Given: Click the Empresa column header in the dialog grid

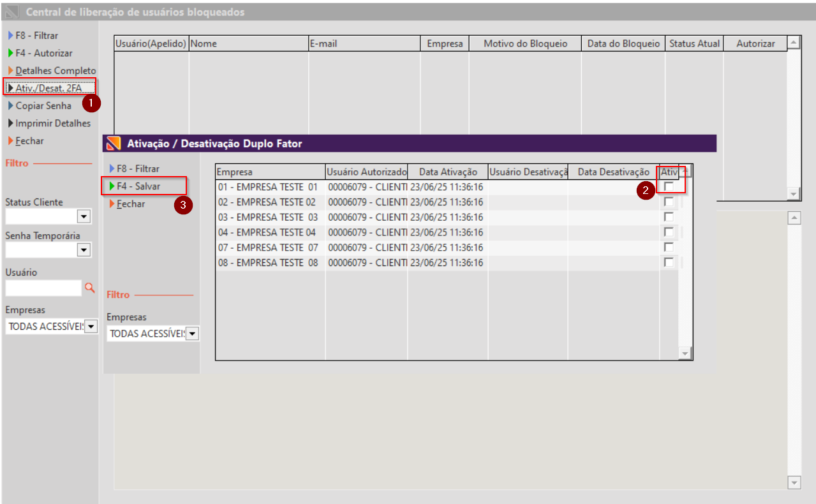Looking at the screenshot, I should (x=271, y=172).
